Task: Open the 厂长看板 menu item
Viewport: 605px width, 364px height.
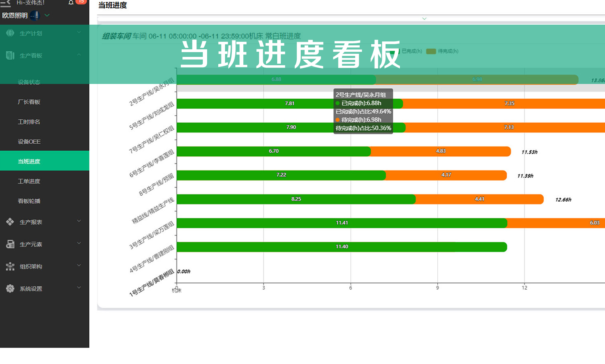Action: point(29,102)
